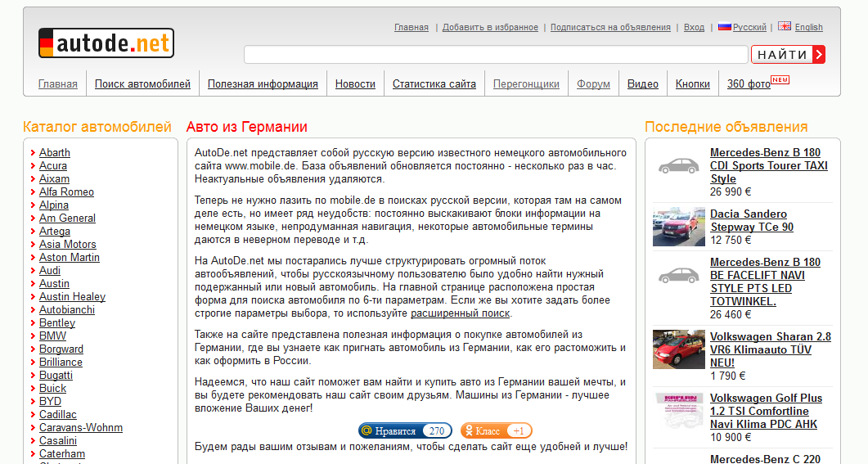
Task: Open the Статистика сайта menu item
Action: (434, 84)
